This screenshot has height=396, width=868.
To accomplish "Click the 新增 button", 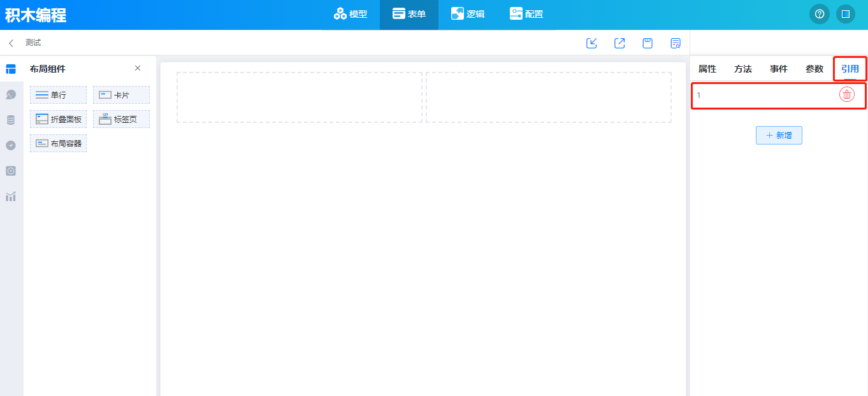I will click(779, 136).
